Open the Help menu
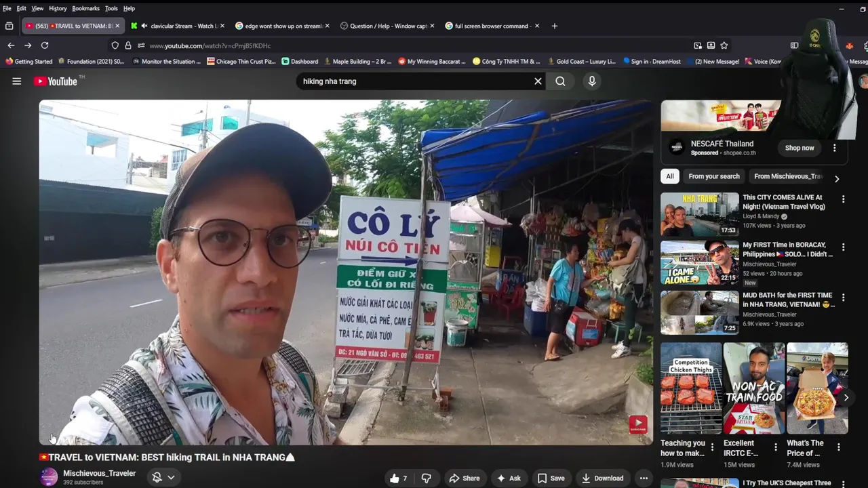Image resolution: width=868 pixels, height=488 pixels. (129, 8)
